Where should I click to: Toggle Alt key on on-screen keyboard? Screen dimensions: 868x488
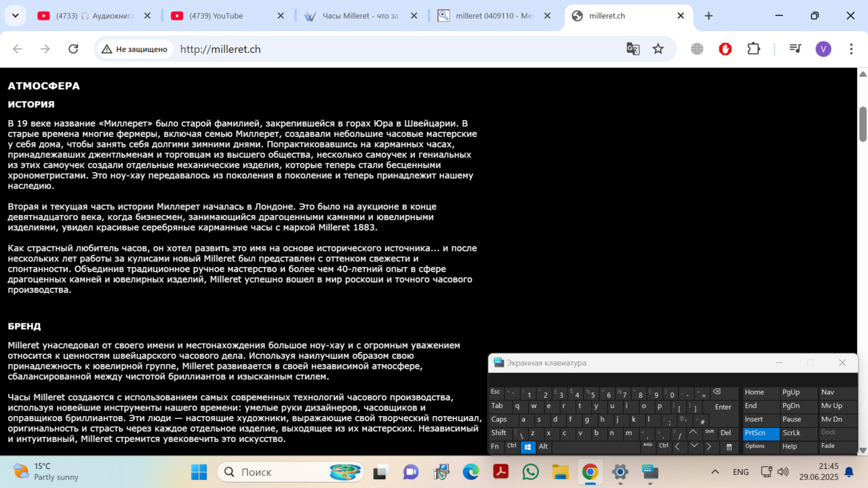pos(545,446)
